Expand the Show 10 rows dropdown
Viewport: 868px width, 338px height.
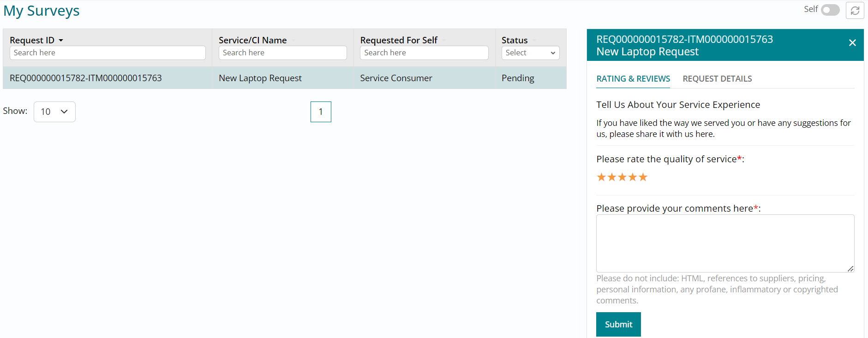tap(54, 112)
